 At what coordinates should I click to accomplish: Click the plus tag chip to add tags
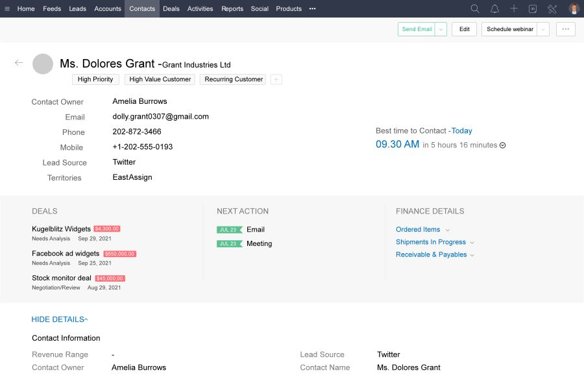pos(274,79)
